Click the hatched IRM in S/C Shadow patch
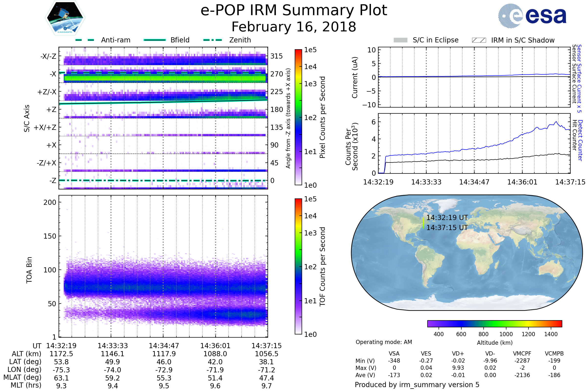Screen dimensions: 588x392 coord(479,40)
